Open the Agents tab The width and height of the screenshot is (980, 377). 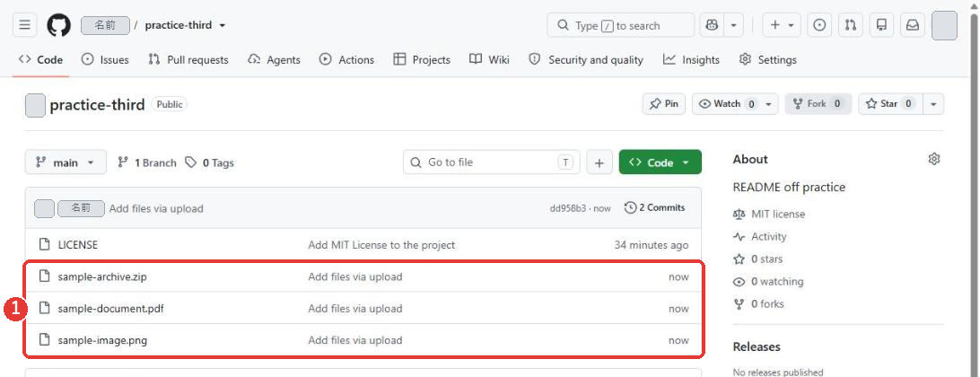[274, 59]
